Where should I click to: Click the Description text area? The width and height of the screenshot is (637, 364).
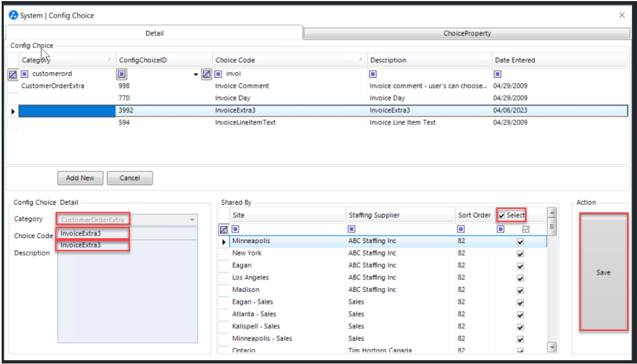(x=128, y=291)
